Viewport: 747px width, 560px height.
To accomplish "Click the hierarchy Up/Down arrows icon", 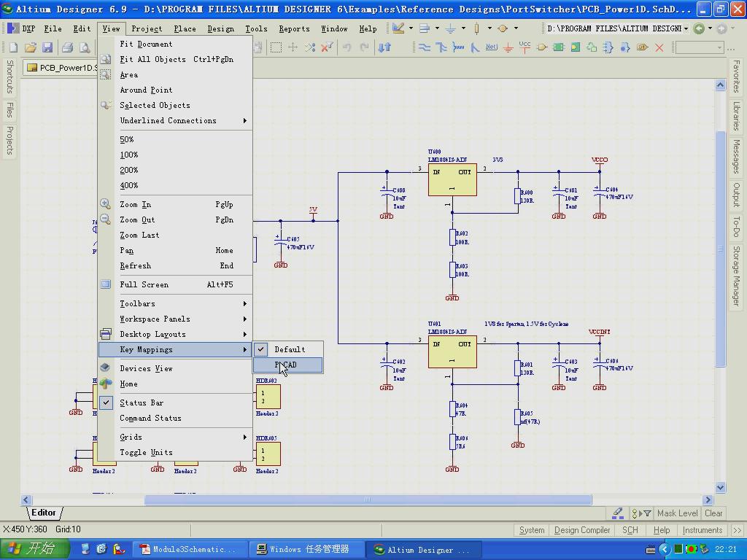I will [384, 47].
